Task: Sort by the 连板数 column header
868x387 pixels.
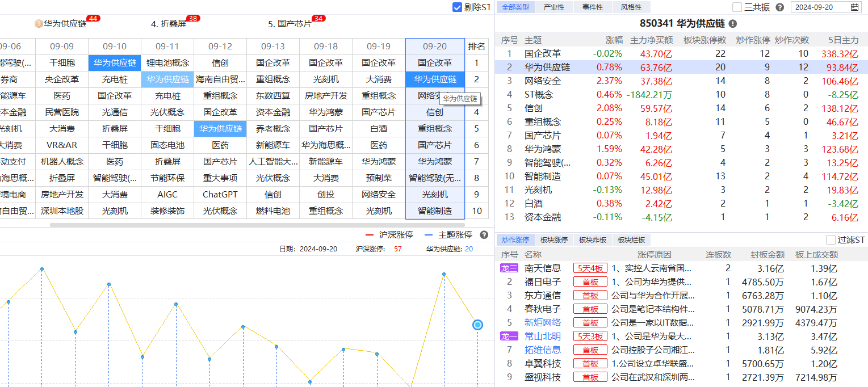Action: 718,255
